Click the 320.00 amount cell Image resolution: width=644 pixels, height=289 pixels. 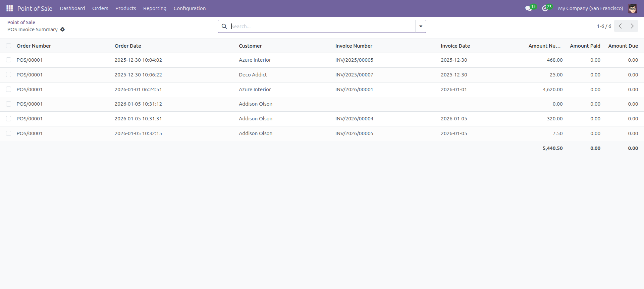click(x=555, y=119)
